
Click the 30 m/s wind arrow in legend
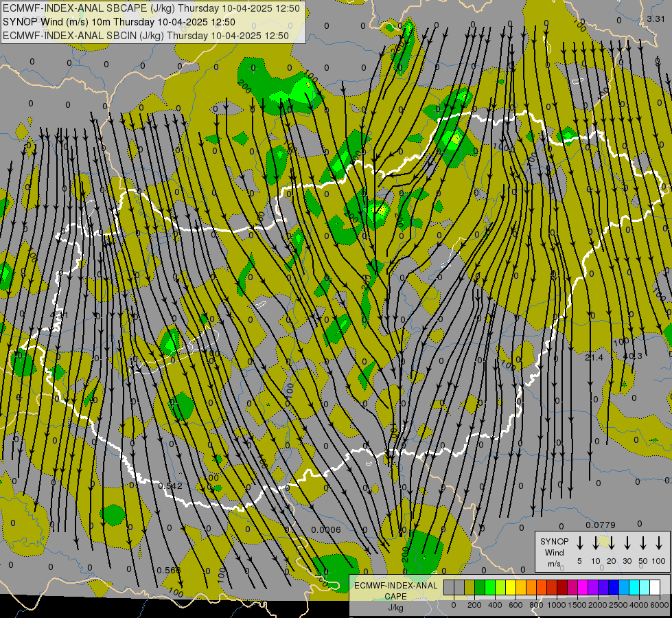coord(627,543)
